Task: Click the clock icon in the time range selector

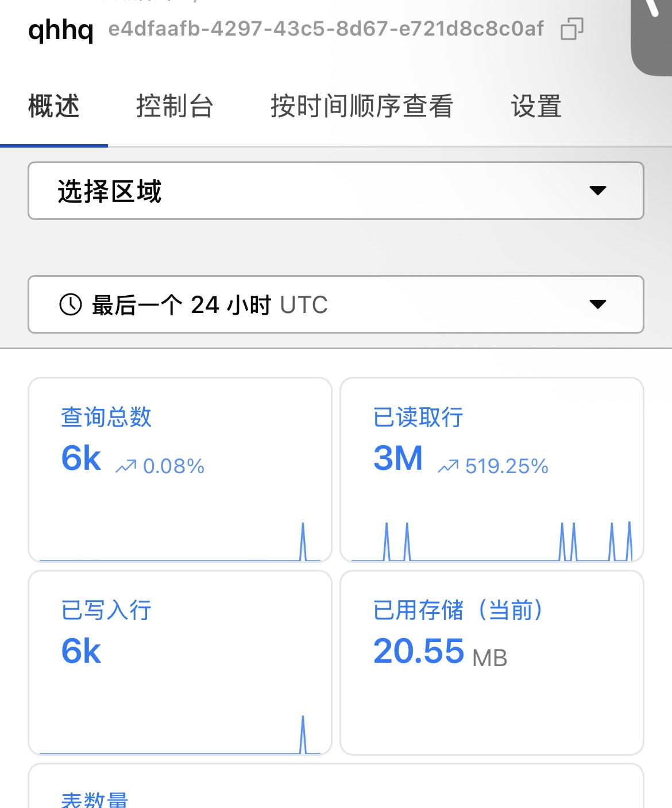Action: [69, 305]
